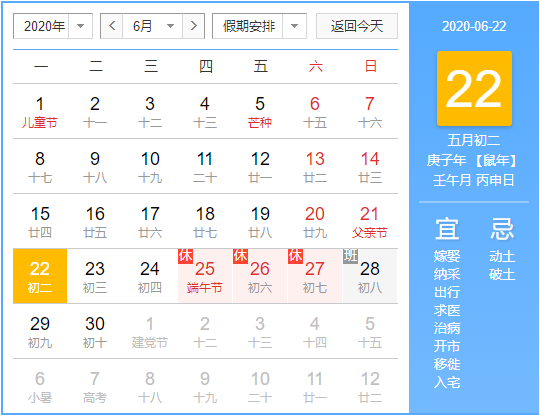This screenshot has width=540, height=415.
Task: Click the 返回今天 button
Action: click(x=357, y=26)
